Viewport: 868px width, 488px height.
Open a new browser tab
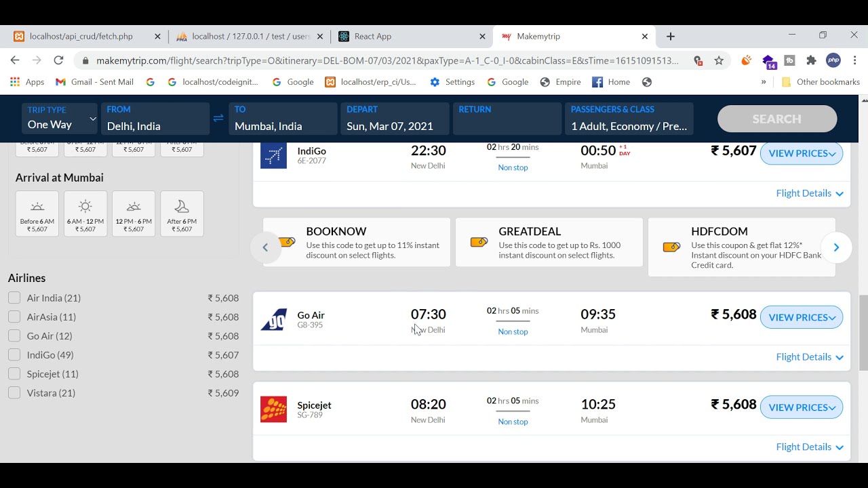(671, 37)
